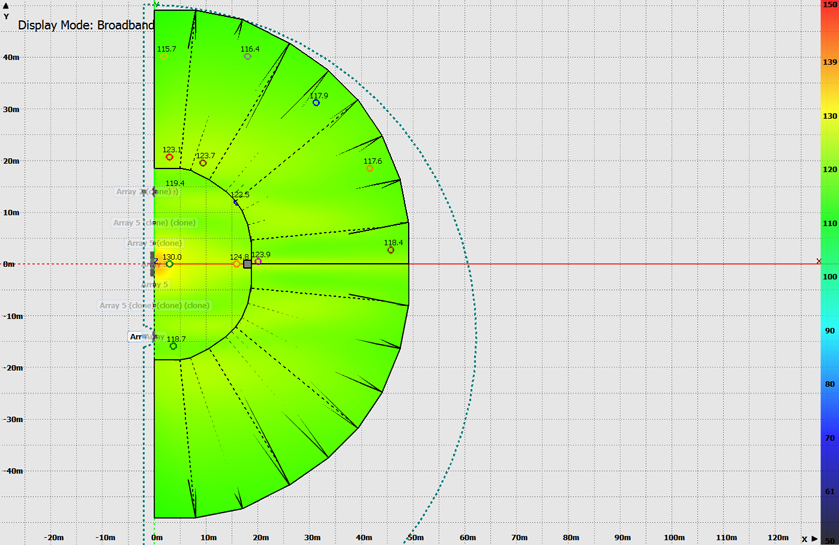Screen dimensions: 839x545
Task: Click the green marker reading 118.7
Action: tap(173, 346)
